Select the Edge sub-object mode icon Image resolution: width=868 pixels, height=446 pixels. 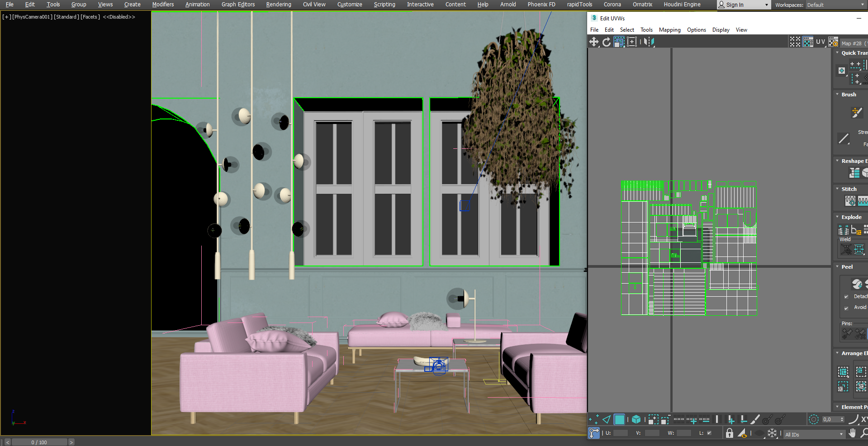coord(606,420)
